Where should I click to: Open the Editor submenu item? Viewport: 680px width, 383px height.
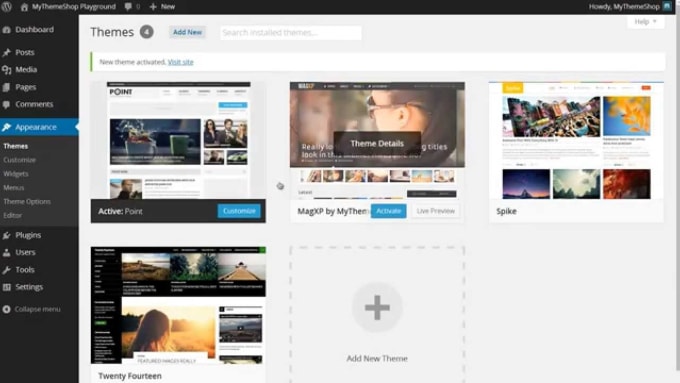click(12, 215)
